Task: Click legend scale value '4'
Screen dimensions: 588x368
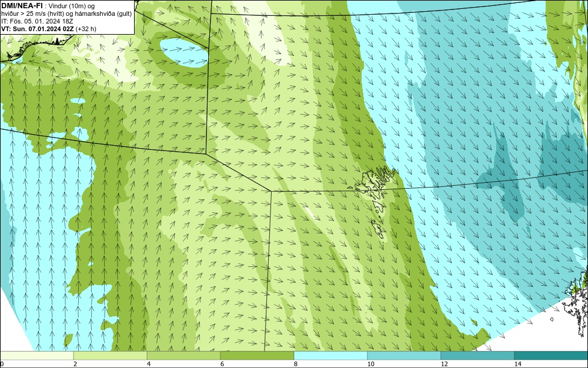Action: [149, 364]
